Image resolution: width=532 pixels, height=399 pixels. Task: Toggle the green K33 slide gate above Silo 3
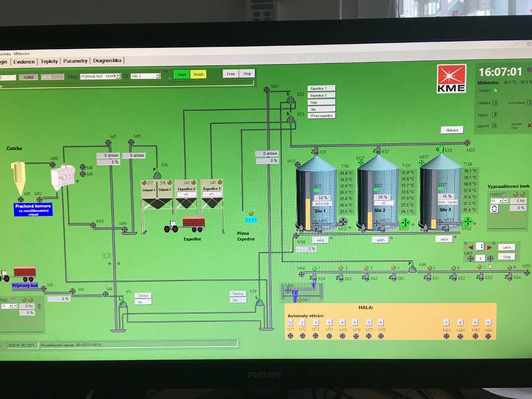pos(440,150)
